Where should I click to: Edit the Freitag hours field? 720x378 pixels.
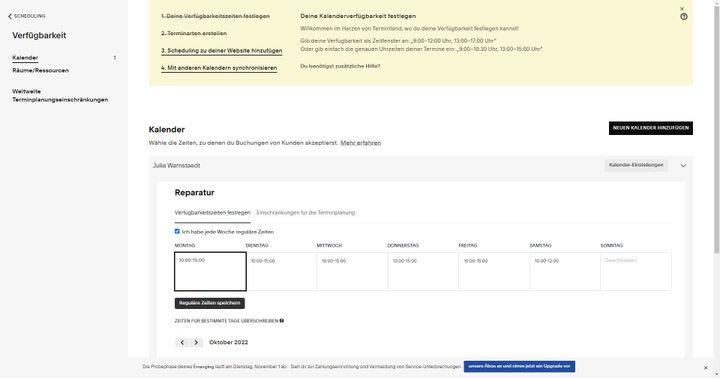click(494, 271)
